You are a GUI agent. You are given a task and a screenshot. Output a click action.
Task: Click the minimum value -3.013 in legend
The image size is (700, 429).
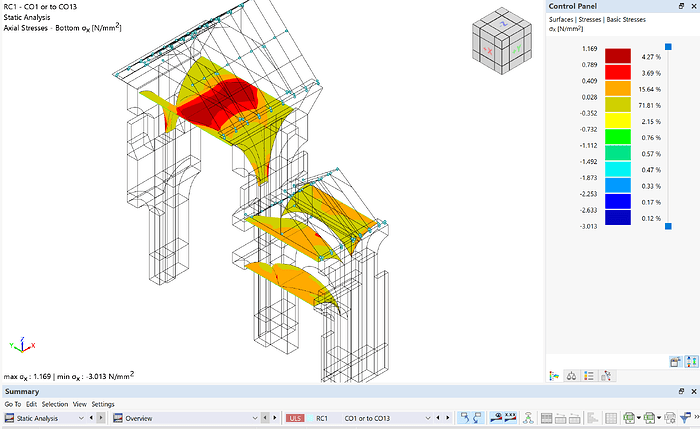[x=588, y=226]
